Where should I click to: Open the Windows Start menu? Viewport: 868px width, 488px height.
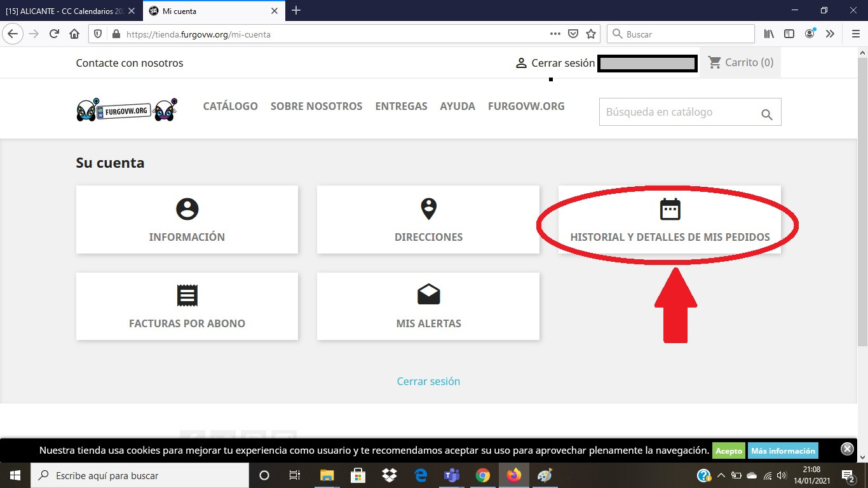[x=15, y=475]
